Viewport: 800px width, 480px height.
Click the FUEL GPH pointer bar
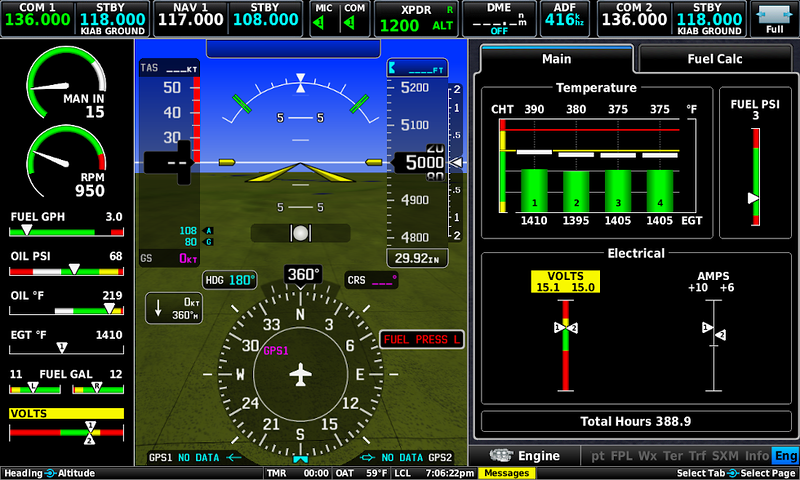(x=66, y=232)
